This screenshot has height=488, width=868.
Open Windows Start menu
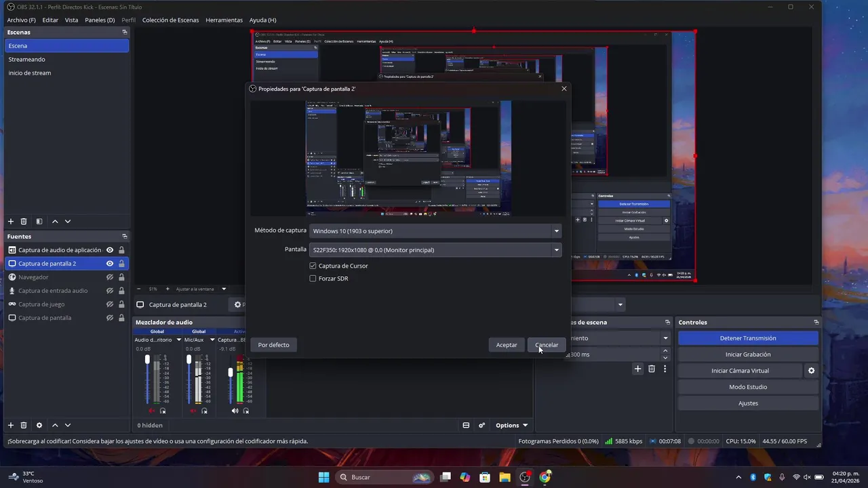324,477
